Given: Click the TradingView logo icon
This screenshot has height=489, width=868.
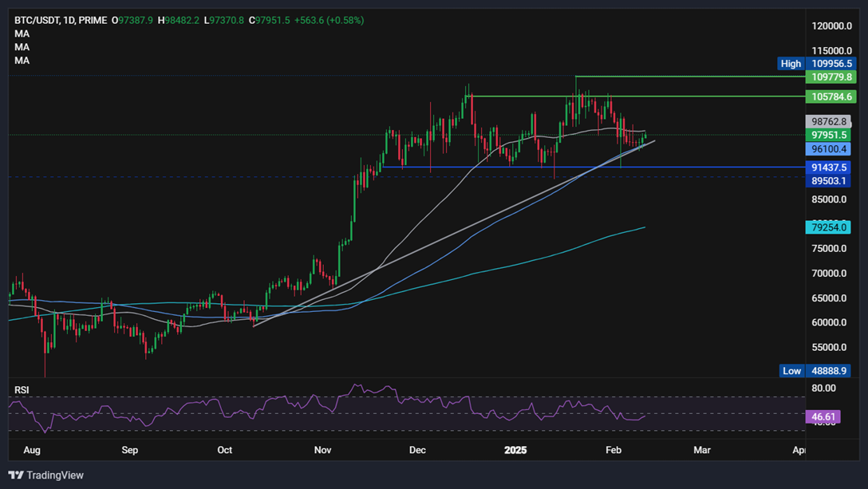Looking at the screenshot, I should click(16, 475).
